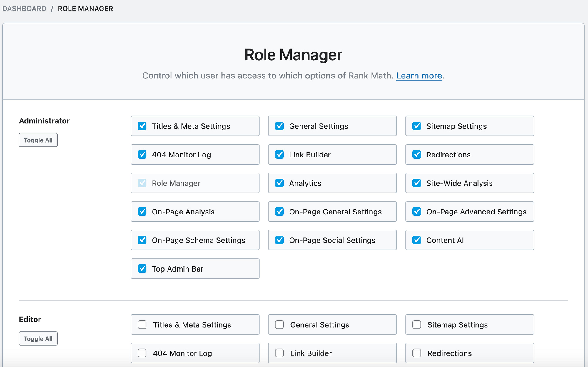Uncheck the Content AI checkbox
Screen dimensions: 588x367
(417, 240)
